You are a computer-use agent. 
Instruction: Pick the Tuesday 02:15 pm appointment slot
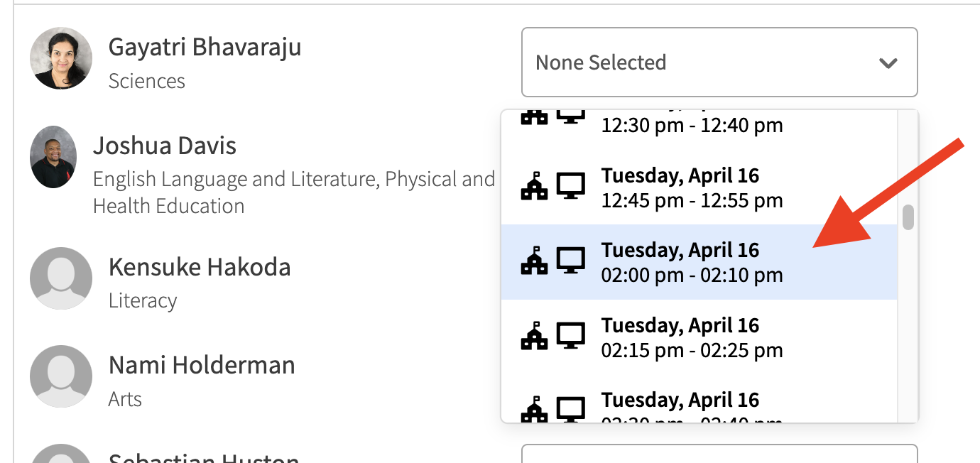(680, 337)
